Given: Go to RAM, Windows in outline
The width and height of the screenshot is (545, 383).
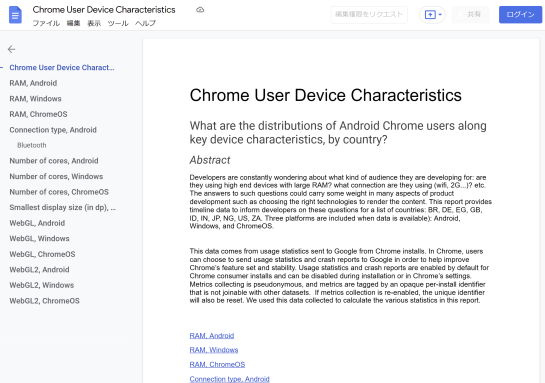Looking at the screenshot, I should [x=35, y=99].
